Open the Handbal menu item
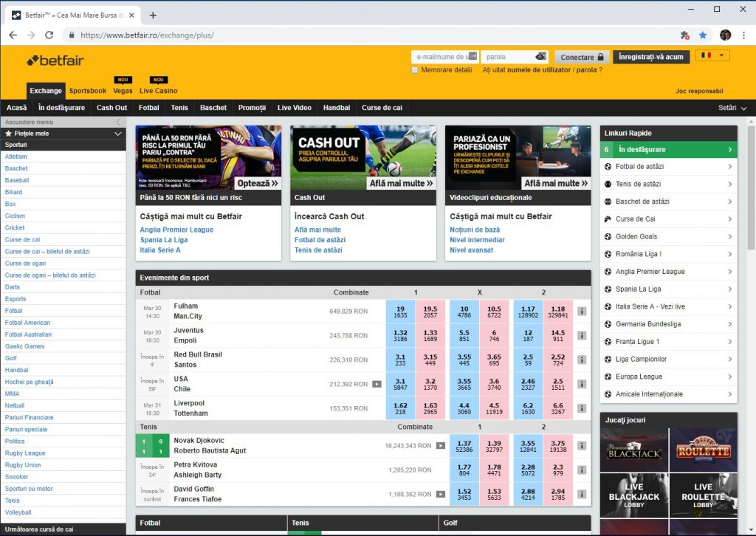Image resolution: width=756 pixels, height=536 pixels. pyautogui.click(x=337, y=108)
